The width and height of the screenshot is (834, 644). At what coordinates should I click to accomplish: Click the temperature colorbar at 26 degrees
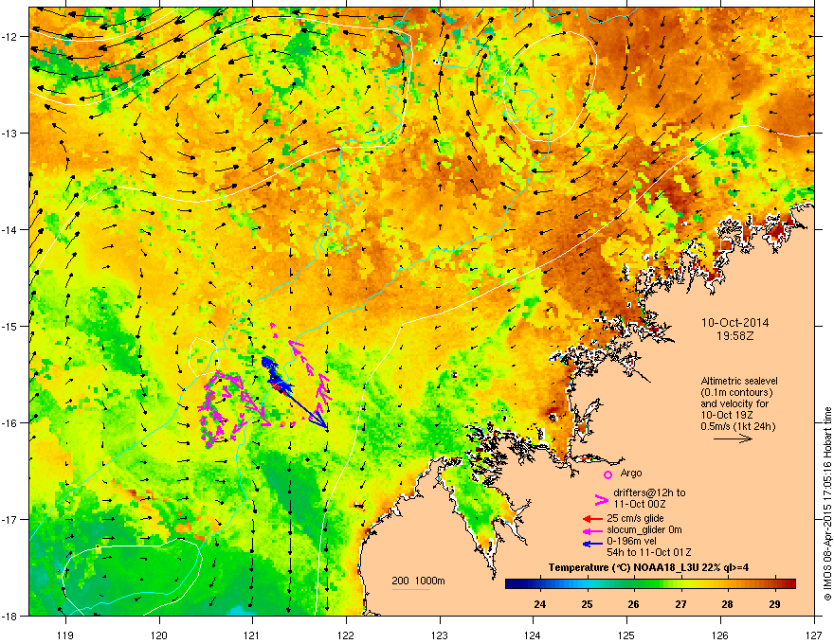tap(633, 584)
